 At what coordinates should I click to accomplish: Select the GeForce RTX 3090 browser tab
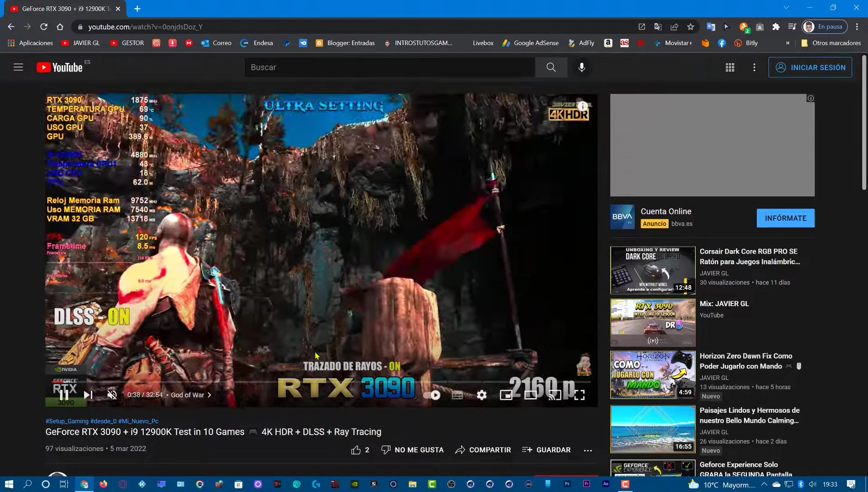66,9
